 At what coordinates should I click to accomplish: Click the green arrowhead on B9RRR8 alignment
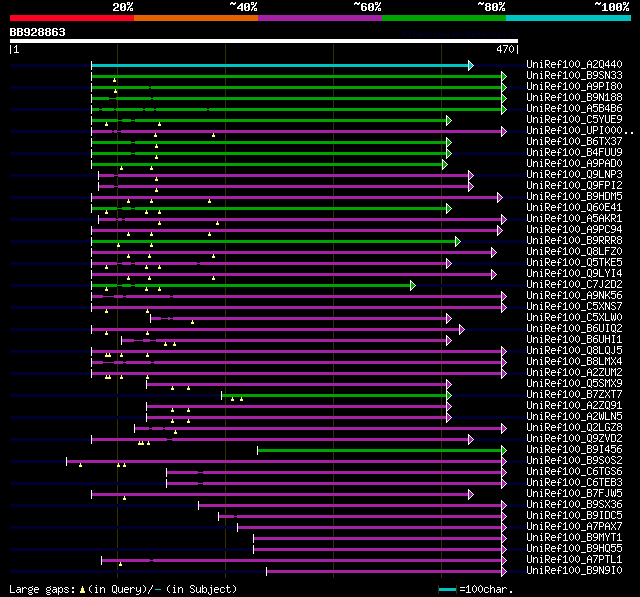[x=458, y=242]
